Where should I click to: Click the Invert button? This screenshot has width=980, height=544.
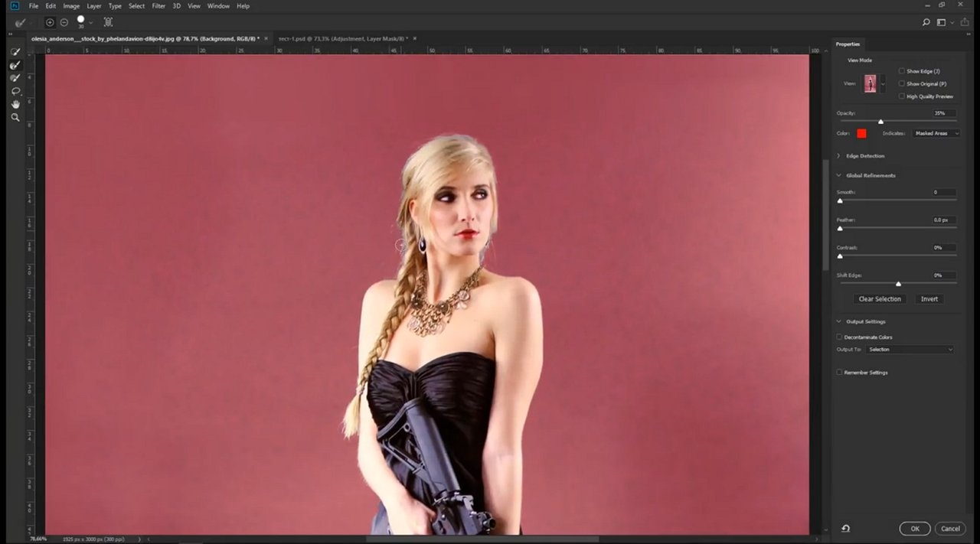click(929, 299)
